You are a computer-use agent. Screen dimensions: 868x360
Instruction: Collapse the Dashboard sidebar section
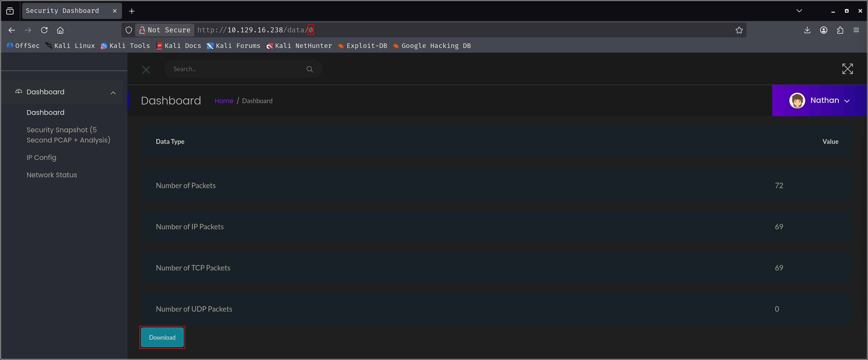(x=113, y=92)
